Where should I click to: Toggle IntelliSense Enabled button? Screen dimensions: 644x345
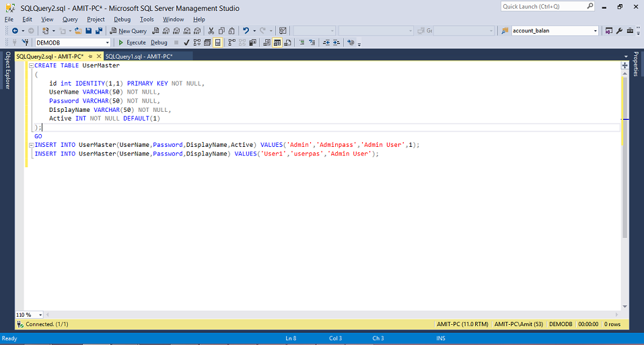(x=217, y=42)
